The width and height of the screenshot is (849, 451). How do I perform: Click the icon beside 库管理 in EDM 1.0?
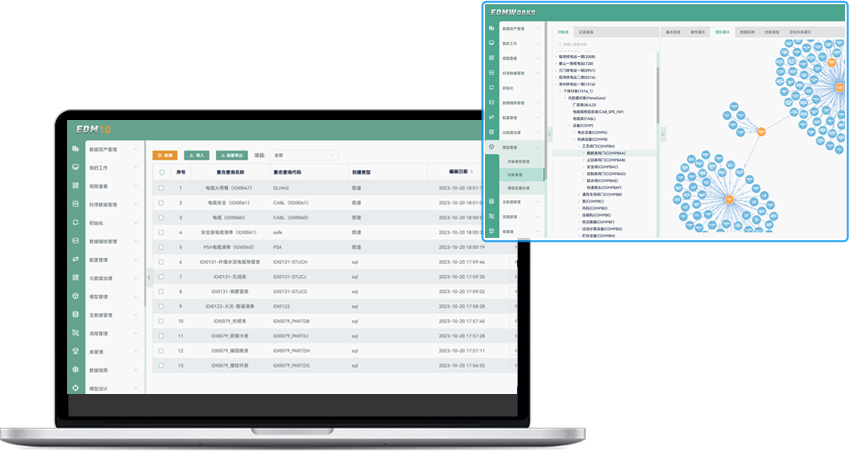[x=75, y=351]
